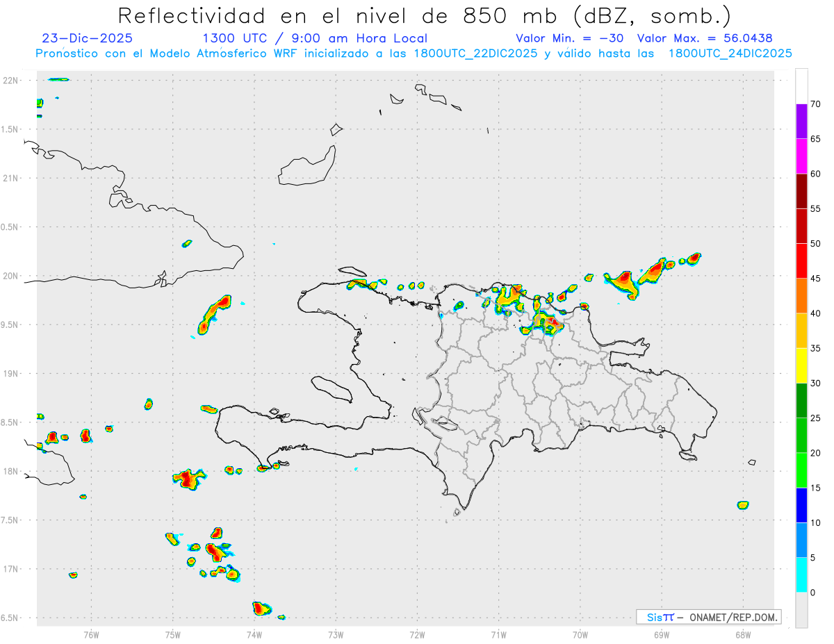Click the '18N' latitude label
The image size is (834, 644).
point(10,471)
